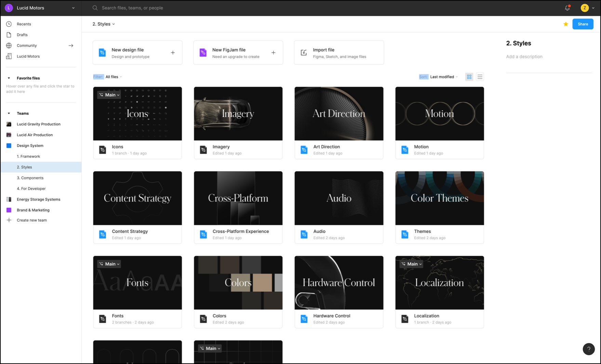
Task: Click the Create new team plus icon
Action: [x=9, y=220]
